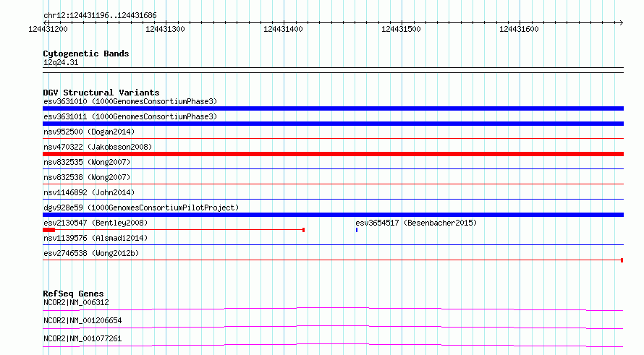Open variant nsv1139576 (Alsmadi2014)
The width and height of the screenshot is (644, 355).
pos(96,238)
